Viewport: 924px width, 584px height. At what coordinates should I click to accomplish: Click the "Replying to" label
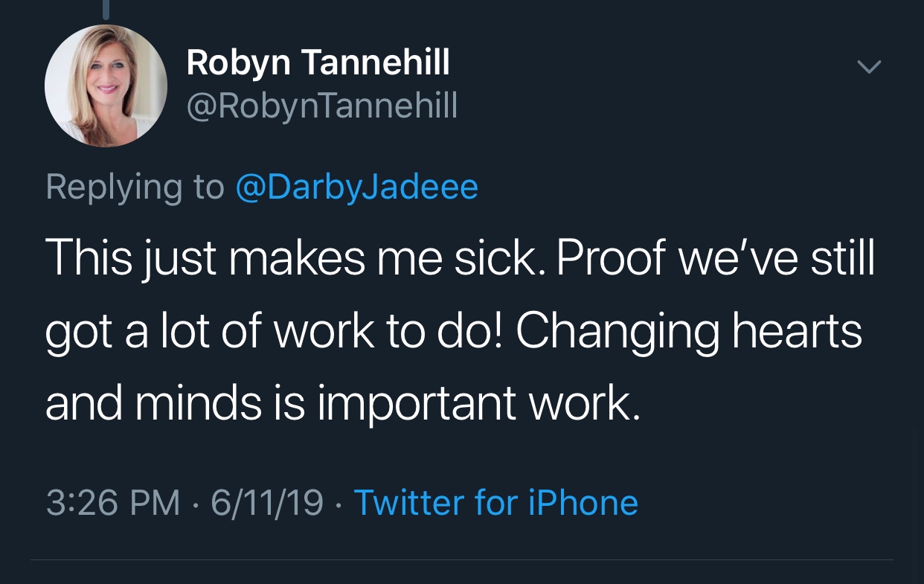(135, 187)
